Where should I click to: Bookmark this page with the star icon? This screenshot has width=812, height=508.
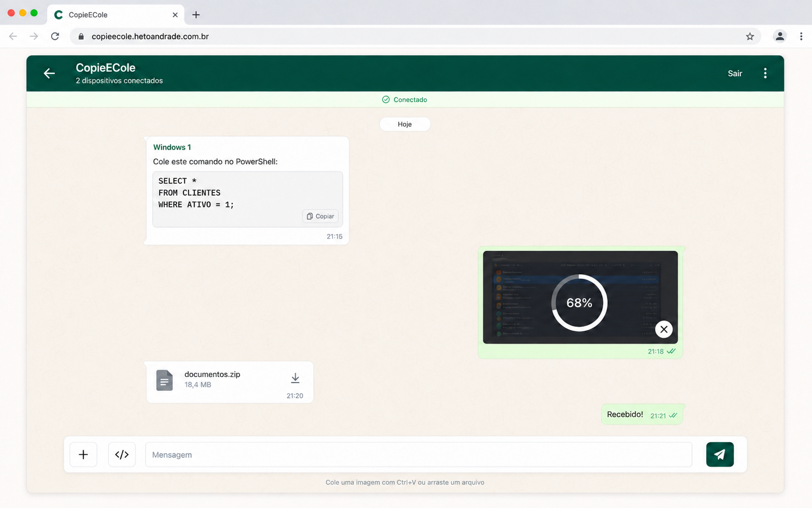pos(750,36)
